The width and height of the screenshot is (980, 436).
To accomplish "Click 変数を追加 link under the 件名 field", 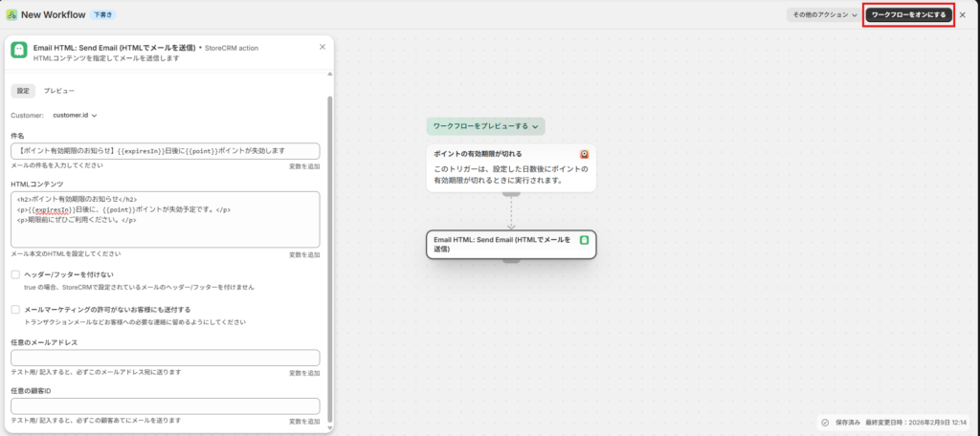I will tap(304, 166).
